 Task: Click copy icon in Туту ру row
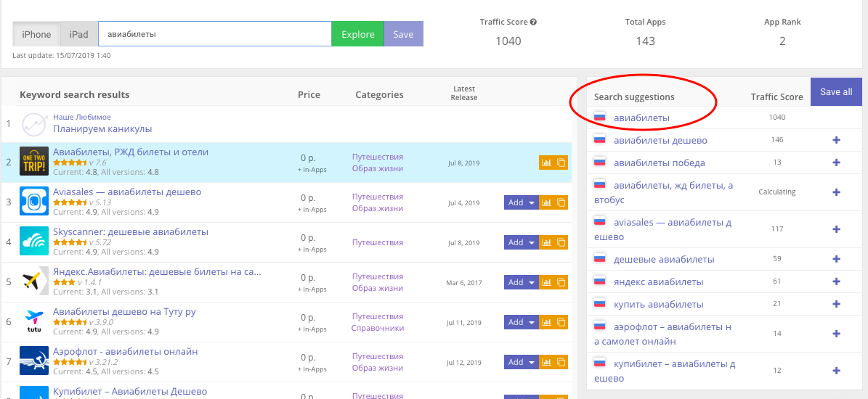click(561, 321)
